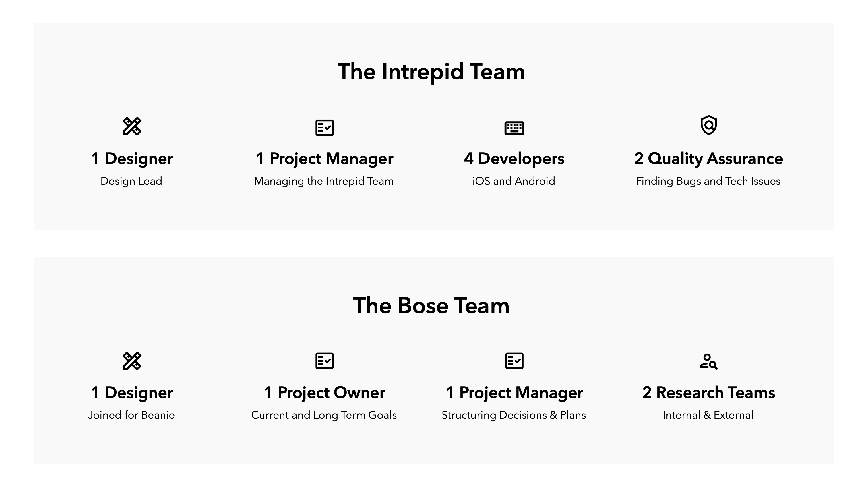
Task: Click the shield search icon above Quality Assurance
Action: (x=709, y=125)
